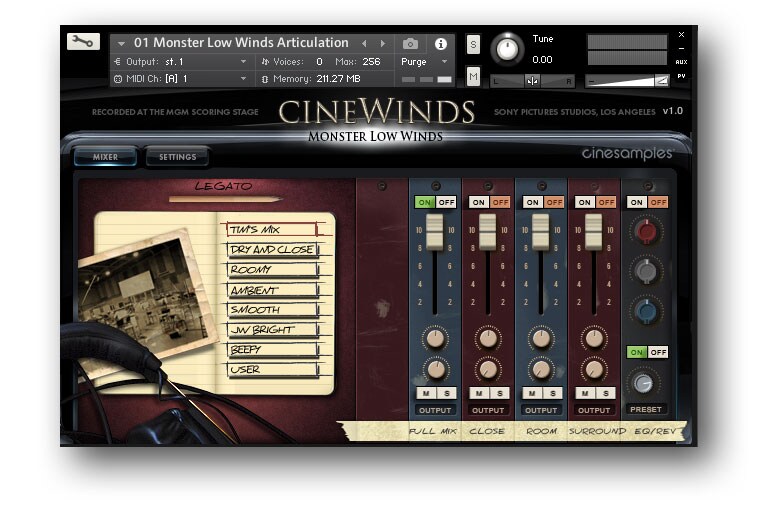Viewport: 758px width, 507px height.
Task: Open the wrench instrument options icon
Action: 83,41
